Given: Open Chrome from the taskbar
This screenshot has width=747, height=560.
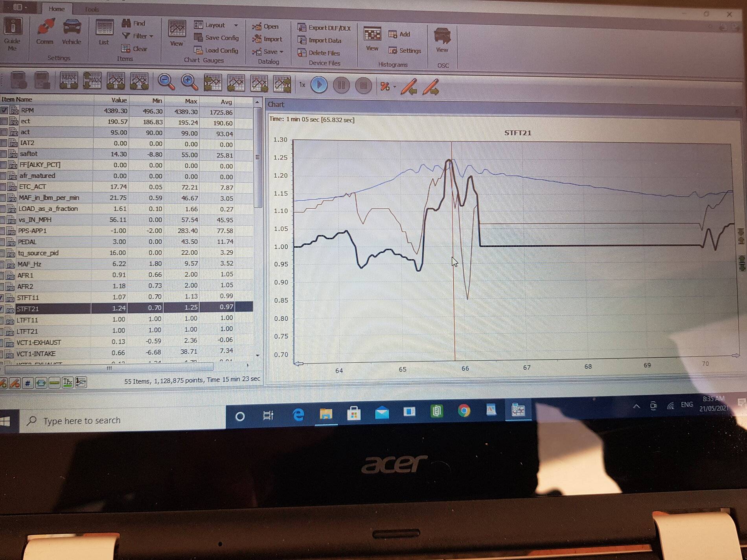Looking at the screenshot, I should 464,411.
